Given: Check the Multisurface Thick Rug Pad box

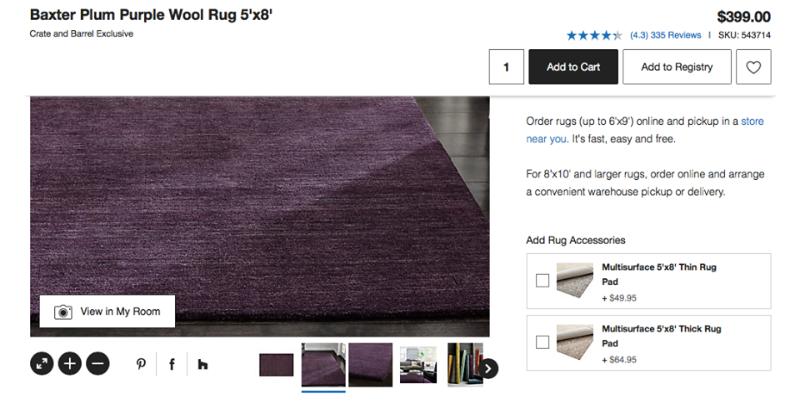Looking at the screenshot, I should click(542, 342).
